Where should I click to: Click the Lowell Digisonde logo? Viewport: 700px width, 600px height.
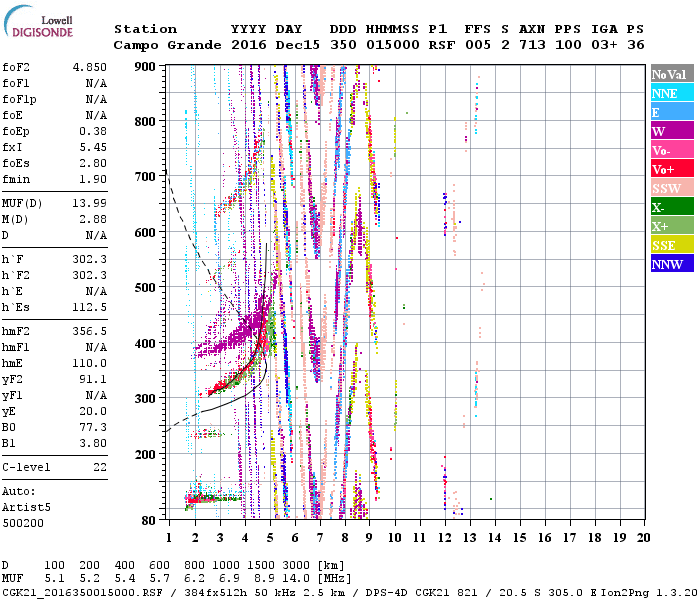[x=38, y=21]
